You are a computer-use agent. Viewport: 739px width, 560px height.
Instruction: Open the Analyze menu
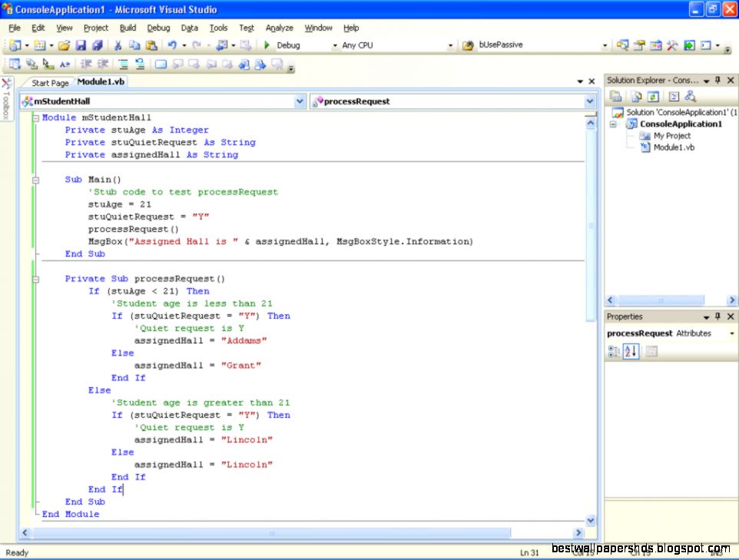click(280, 28)
